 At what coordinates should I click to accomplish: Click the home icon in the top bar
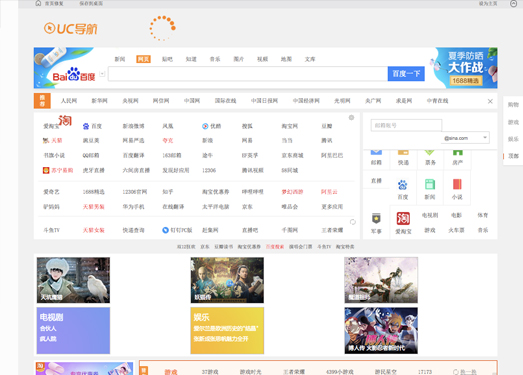pos(38,3)
